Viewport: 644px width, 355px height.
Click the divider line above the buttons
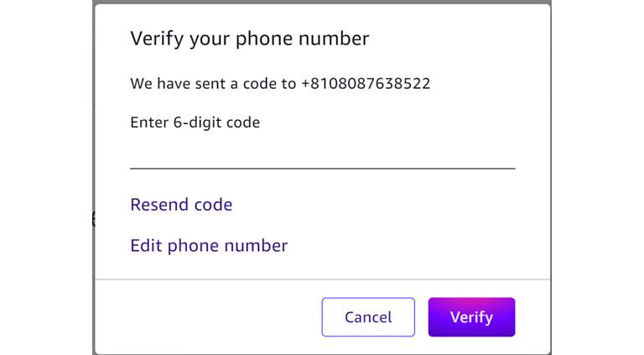322,279
